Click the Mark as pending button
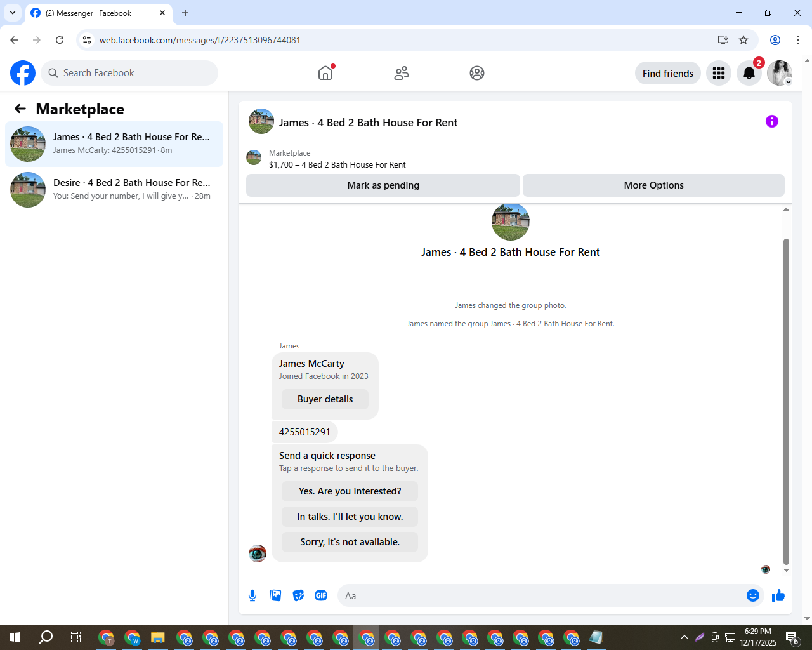 point(383,185)
